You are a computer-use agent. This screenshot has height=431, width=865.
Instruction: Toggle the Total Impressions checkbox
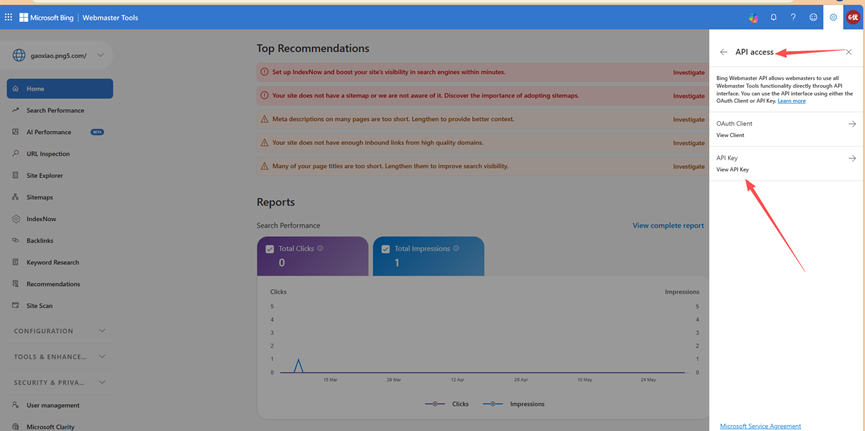(386, 249)
